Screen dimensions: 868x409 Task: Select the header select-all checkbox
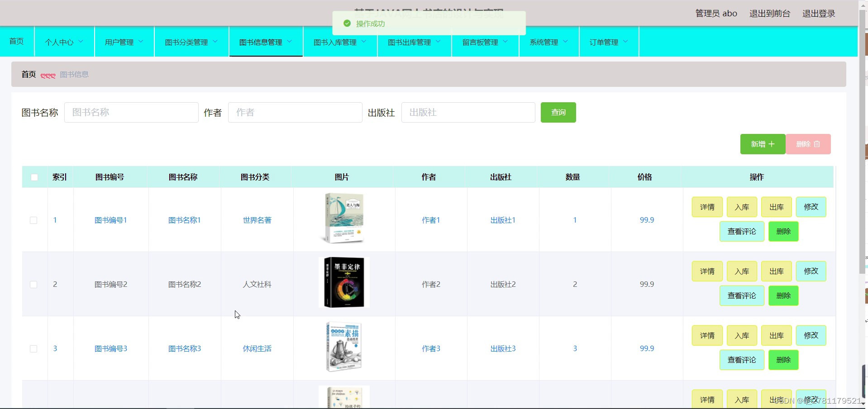(34, 177)
